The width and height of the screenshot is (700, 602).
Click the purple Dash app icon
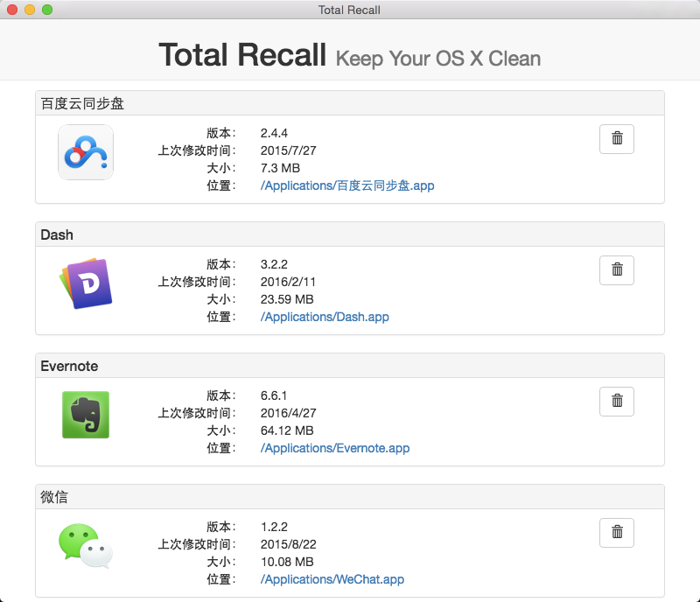(x=86, y=283)
